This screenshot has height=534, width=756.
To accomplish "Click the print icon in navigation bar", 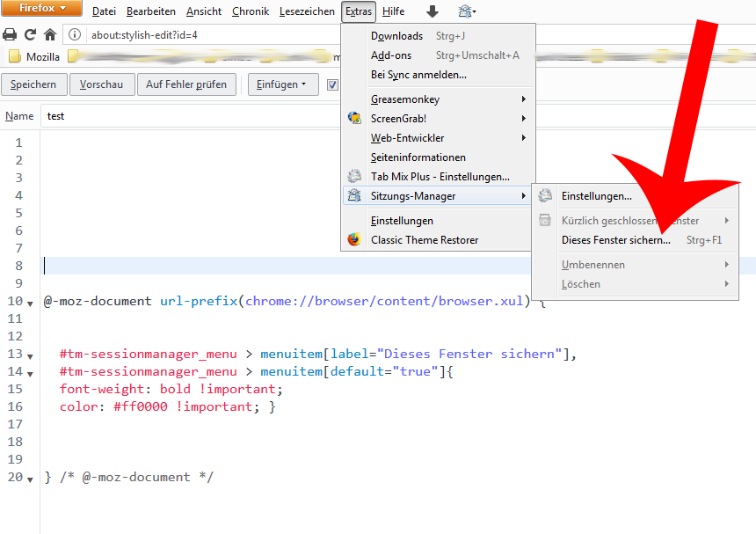I will pos(10,35).
